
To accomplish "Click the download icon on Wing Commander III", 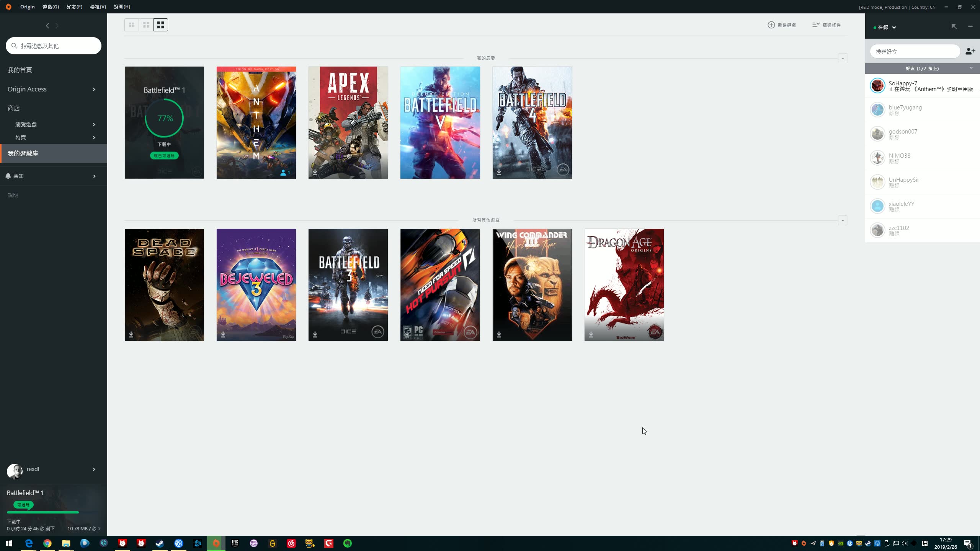I will pyautogui.click(x=499, y=335).
